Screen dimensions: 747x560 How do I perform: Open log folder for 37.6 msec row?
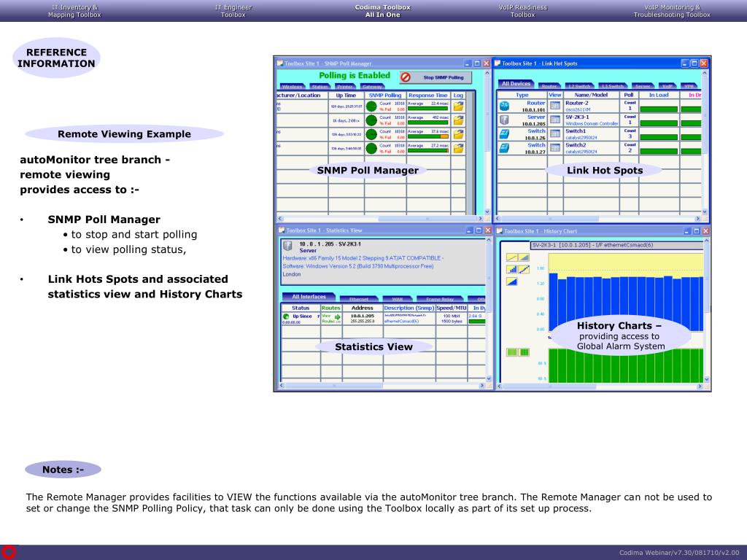pos(458,135)
